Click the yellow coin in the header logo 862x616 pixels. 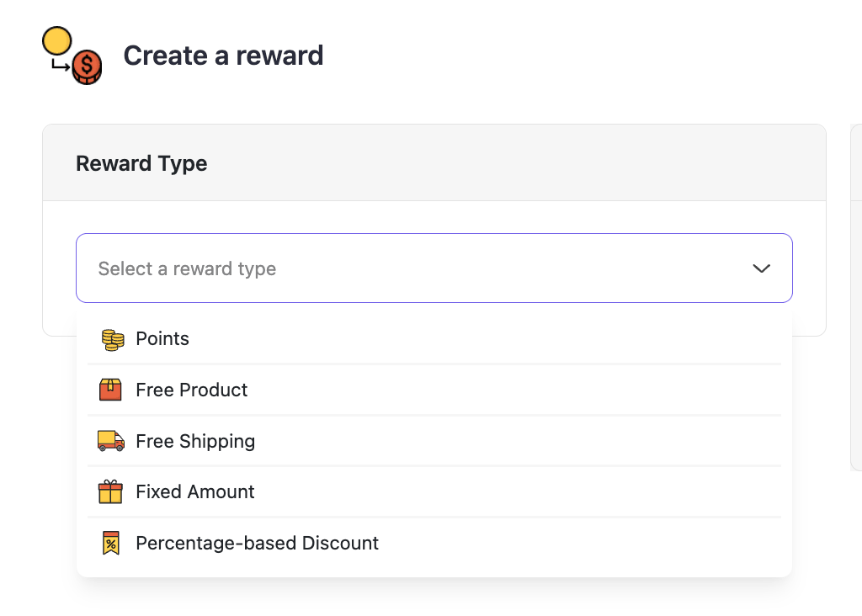[57, 41]
